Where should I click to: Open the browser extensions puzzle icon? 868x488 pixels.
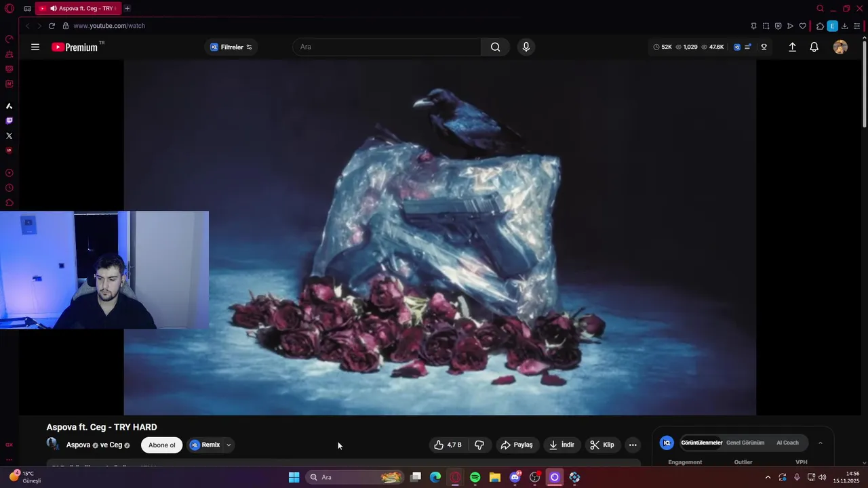click(820, 26)
